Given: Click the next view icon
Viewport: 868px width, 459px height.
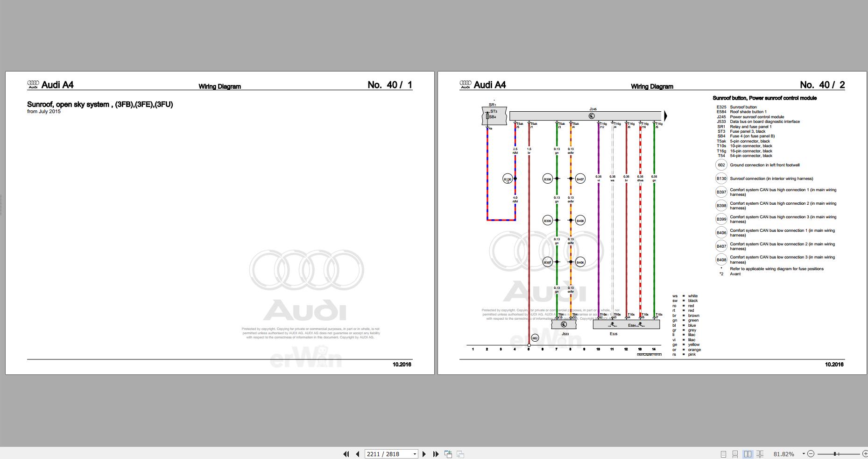Looking at the screenshot, I should pyautogui.click(x=460, y=454).
